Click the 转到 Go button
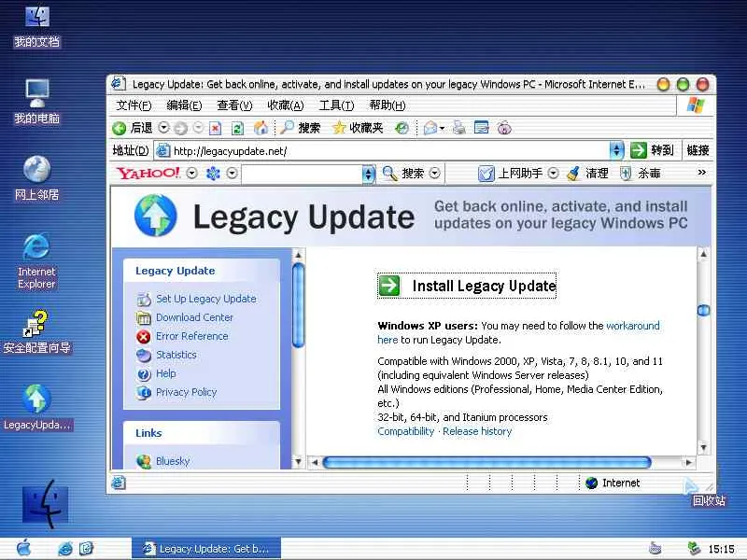The height and width of the screenshot is (560, 747). tap(653, 150)
